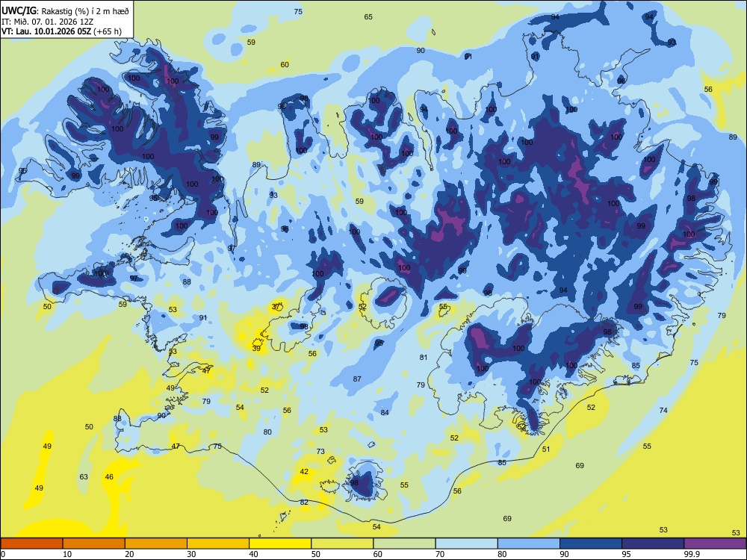Viewport: 747px width, 560px height.
Task: Click the humidity value '74' on the map
Action: click(x=663, y=410)
